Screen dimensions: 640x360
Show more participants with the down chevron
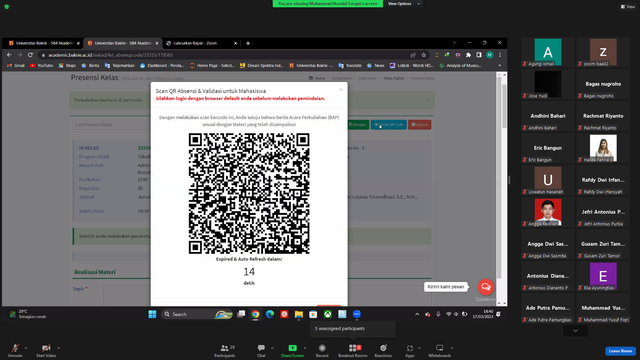pos(576,331)
